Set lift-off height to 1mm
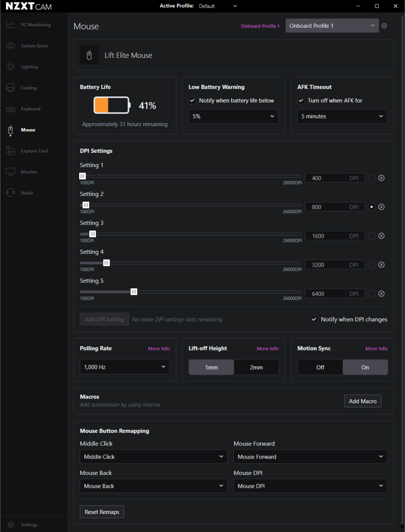 (211, 367)
